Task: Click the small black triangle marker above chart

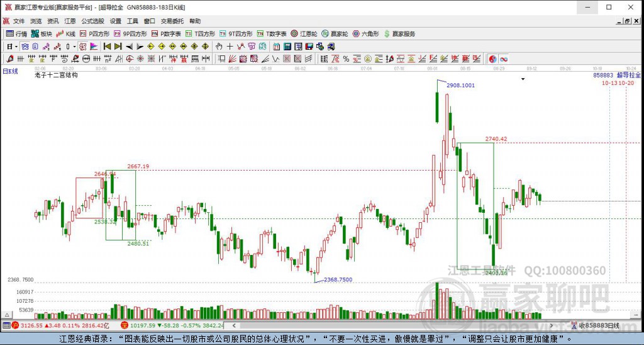Action: pos(523,79)
